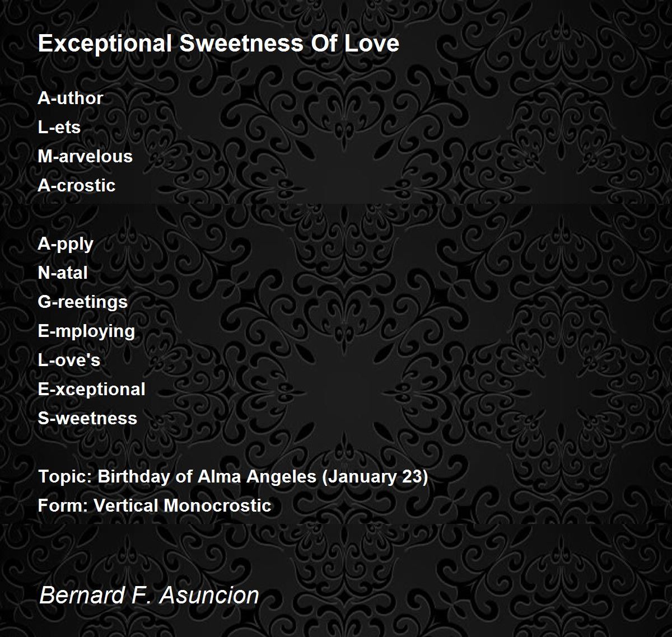Click the word E-xceptional

(x=91, y=390)
